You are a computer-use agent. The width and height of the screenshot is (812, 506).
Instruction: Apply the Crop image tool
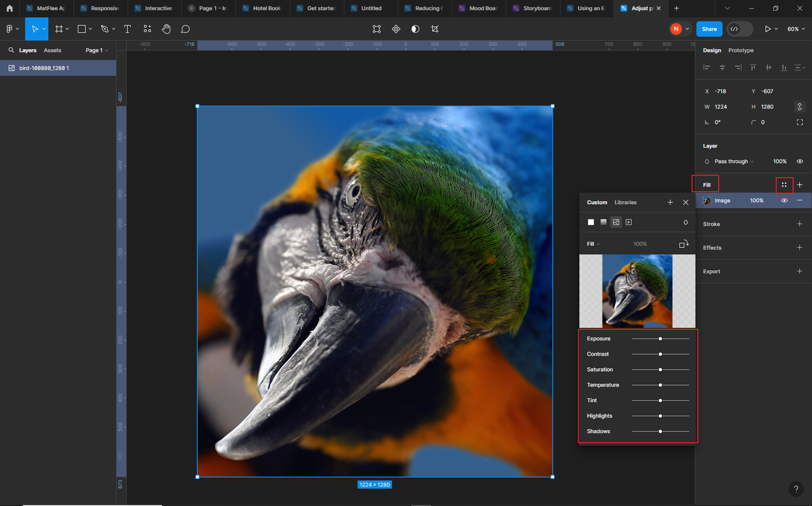pos(435,29)
